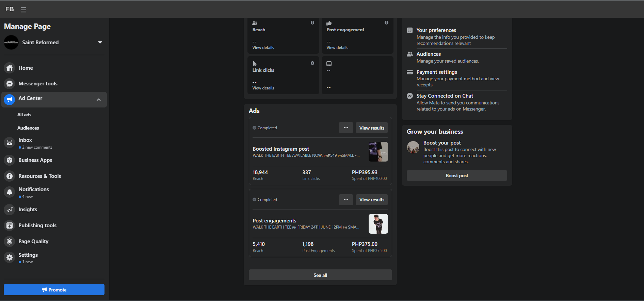Open Resources & Tools info icon
The image size is (644, 301).
tap(10, 176)
